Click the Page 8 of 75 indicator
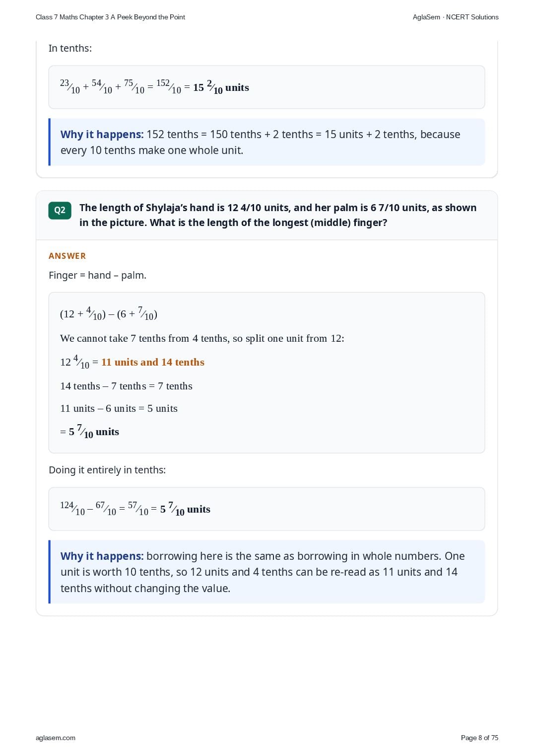The image size is (534, 756). (479, 738)
